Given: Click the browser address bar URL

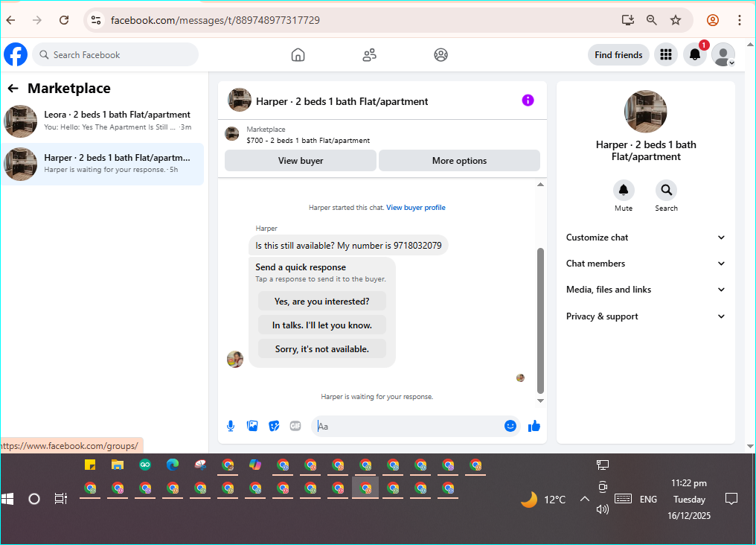Looking at the screenshot, I should (x=216, y=20).
